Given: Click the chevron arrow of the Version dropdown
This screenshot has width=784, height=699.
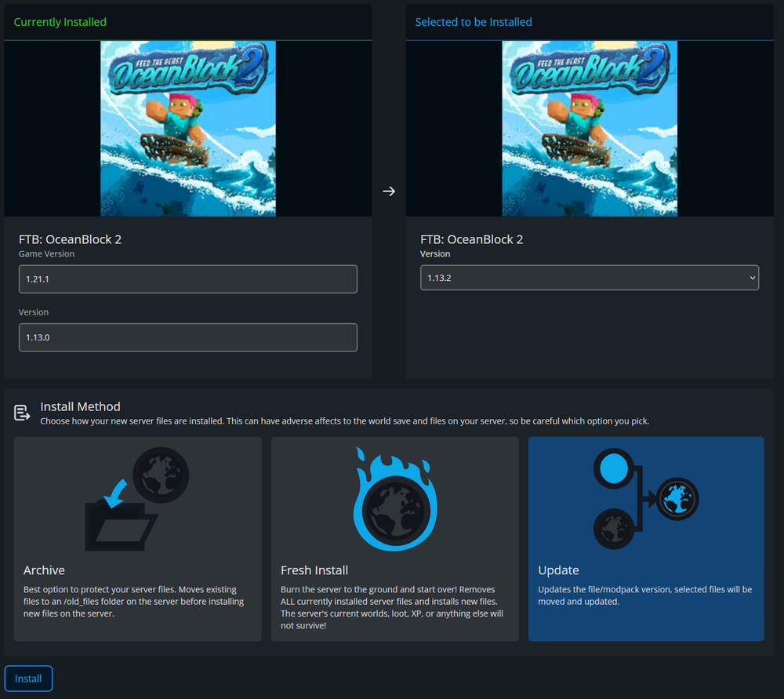Looking at the screenshot, I should (753, 278).
